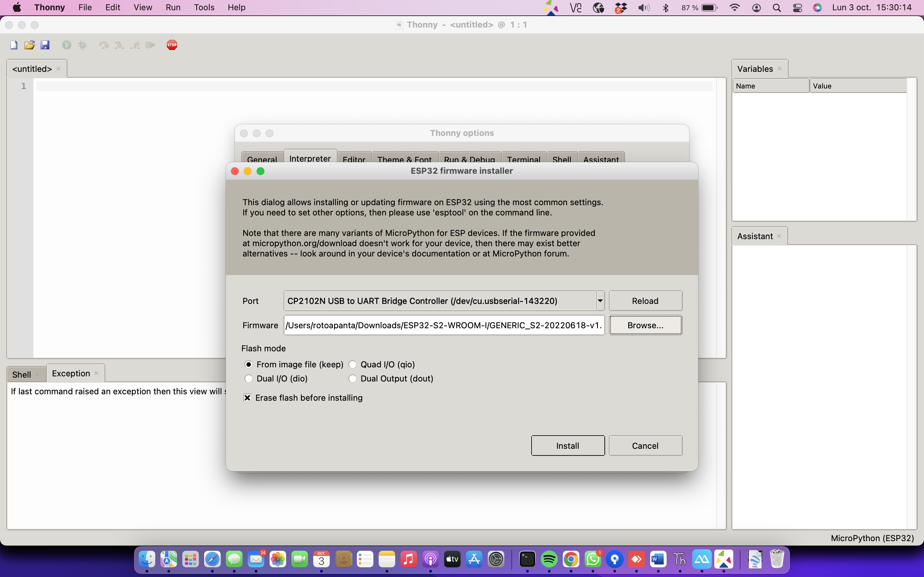Click the Step Into debug icon
The height and width of the screenshot is (577, 924).
click(119, 45)
